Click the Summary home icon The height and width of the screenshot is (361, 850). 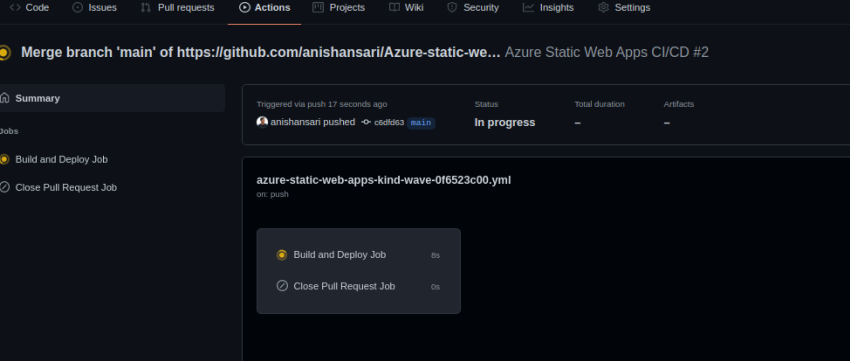(x=4, y=98)
